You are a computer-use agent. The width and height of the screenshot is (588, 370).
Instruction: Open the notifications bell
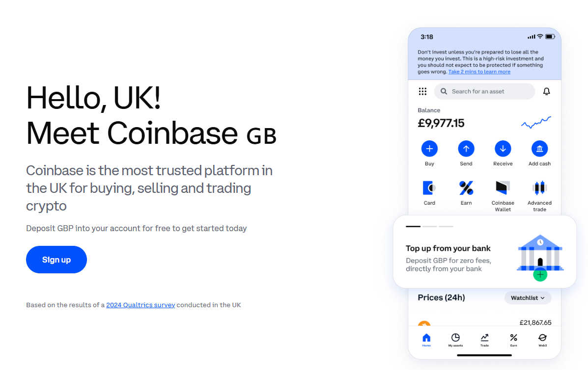[x=546, y=91]
